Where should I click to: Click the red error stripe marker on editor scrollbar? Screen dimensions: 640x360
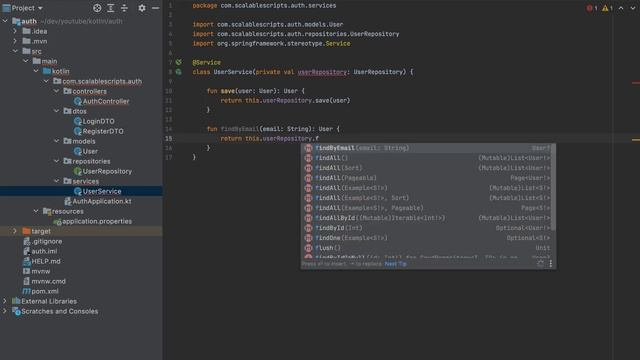[636, 83]
